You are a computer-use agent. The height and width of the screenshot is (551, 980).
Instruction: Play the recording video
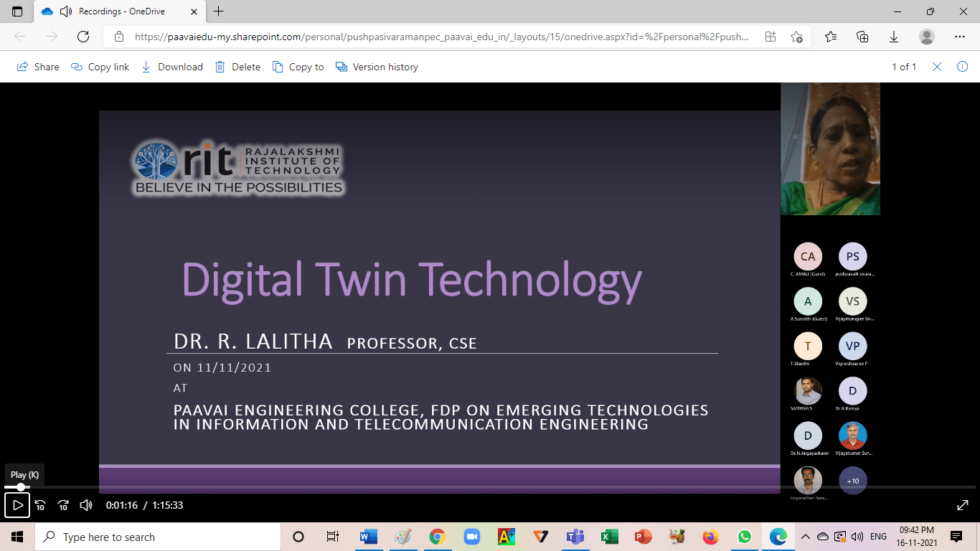[17, 505]
